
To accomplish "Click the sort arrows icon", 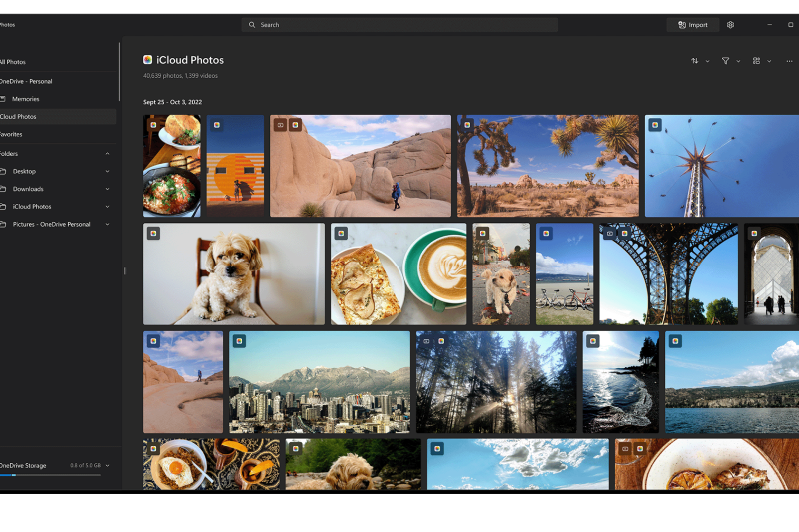I will click(694, 61).
